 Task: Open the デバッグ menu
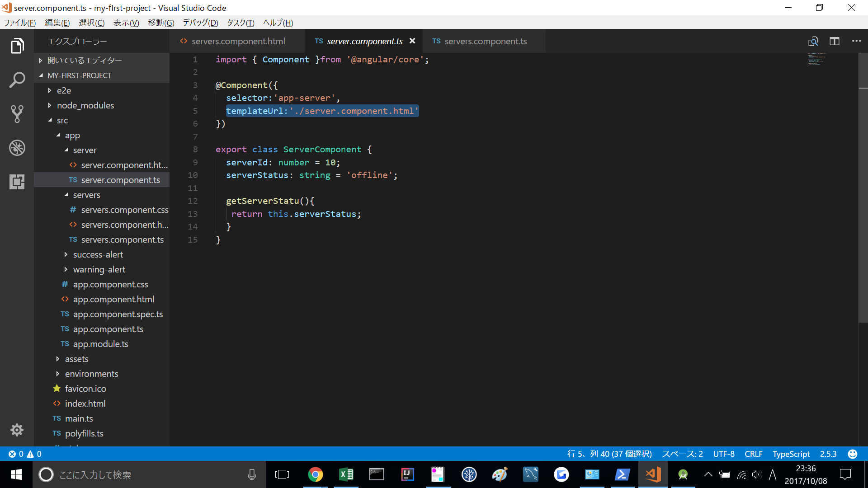tap(200, 23)
